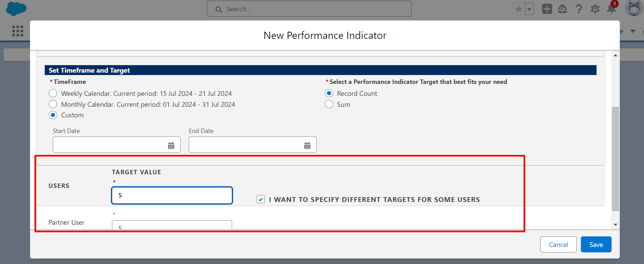Open the Trailhead guidance icon
644x264 pixels.
click(x=562, y=9)
